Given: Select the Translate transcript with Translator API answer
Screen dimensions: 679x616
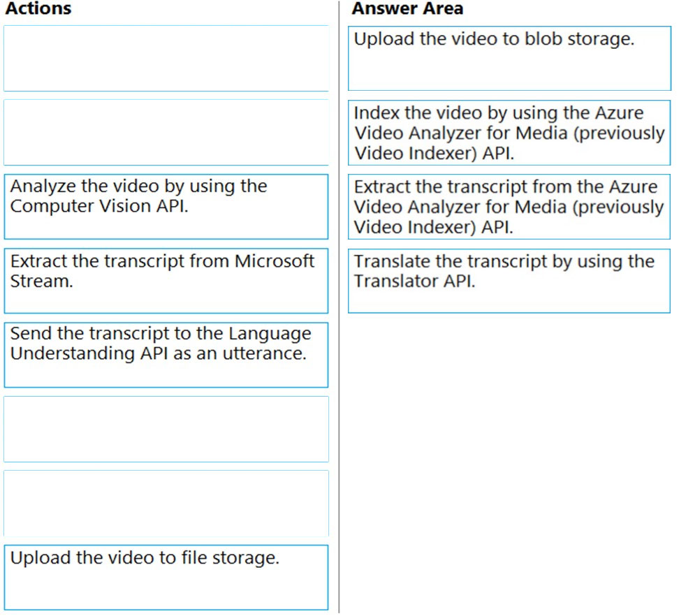Looking at the screenshot, I should pyautogui.click(x=509, y=281).
